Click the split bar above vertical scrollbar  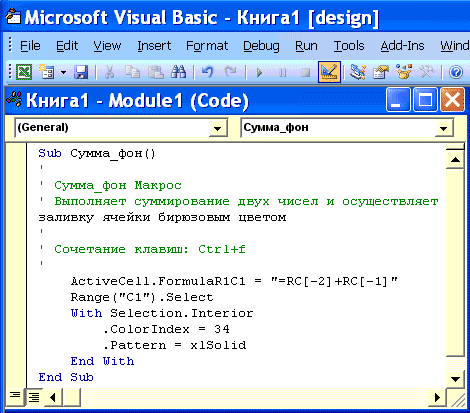click(x=455, y=147)
